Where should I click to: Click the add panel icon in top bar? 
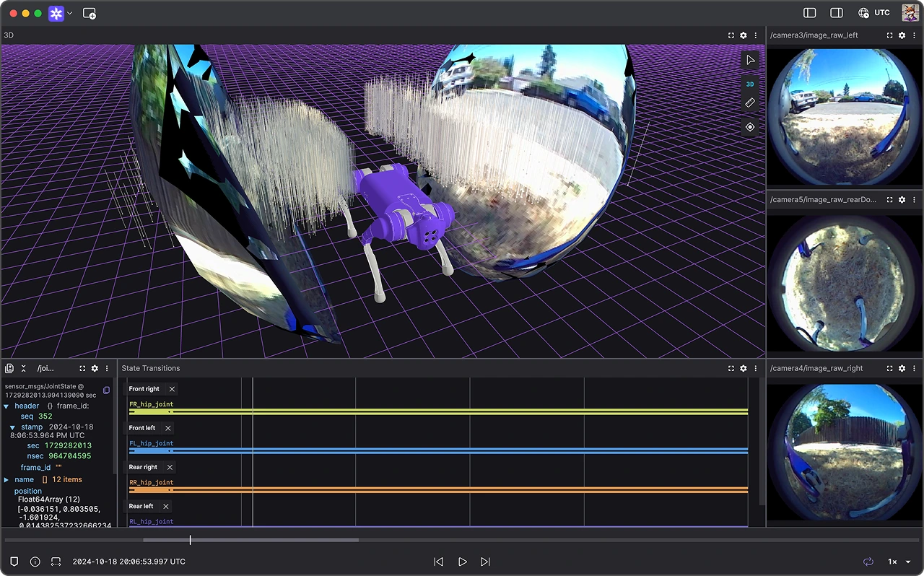pos(90,13)
